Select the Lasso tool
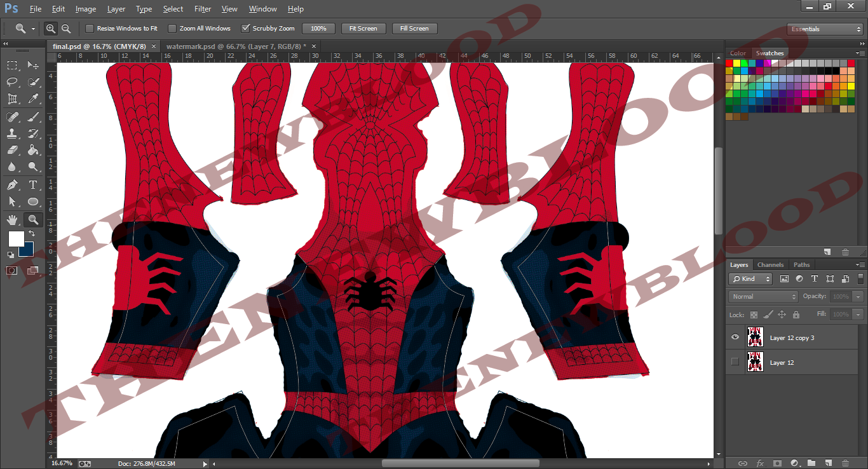Image resolution: width=868 pixels, height=469 pixels. 12,82
